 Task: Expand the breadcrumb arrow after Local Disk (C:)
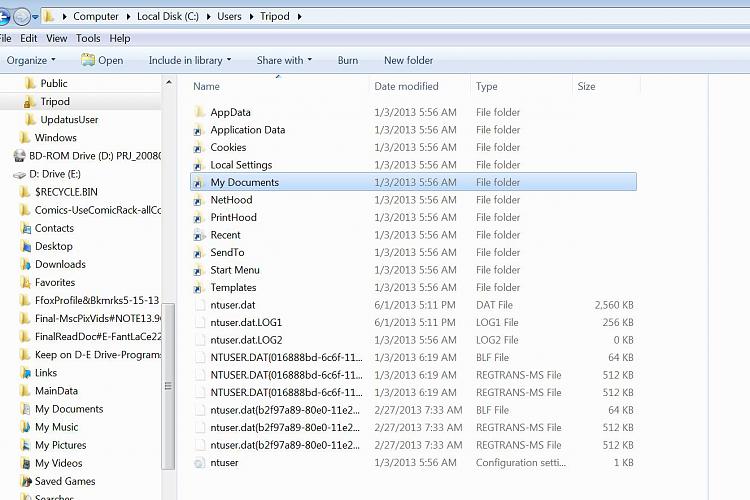coord(209,17)
